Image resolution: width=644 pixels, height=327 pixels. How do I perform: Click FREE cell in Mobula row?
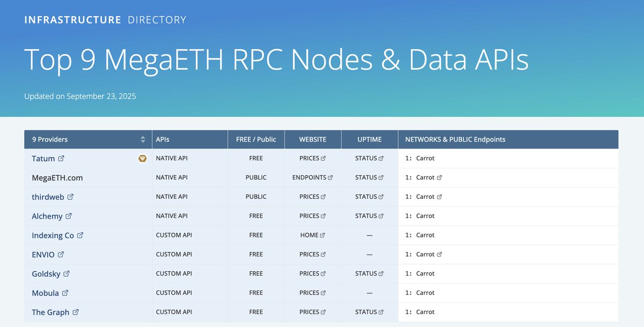coord(256,293)
